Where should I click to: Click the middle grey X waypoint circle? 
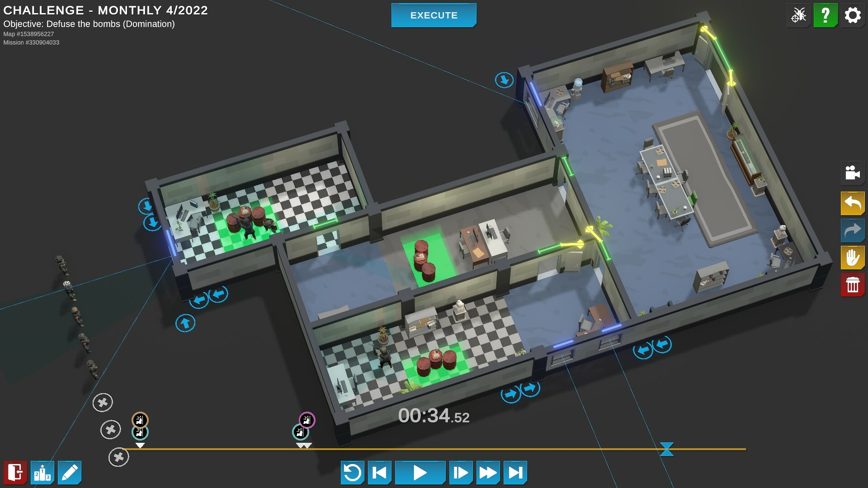pyautogui.click(x=111, y=429)
